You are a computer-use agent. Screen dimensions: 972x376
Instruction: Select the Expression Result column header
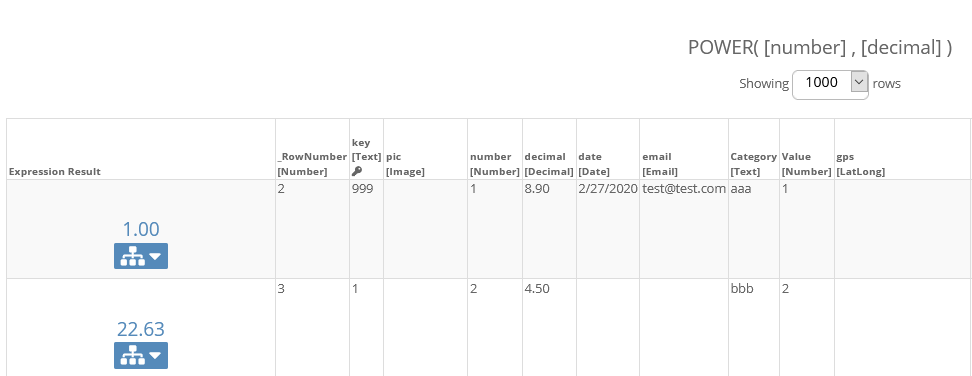click(55, 172)
